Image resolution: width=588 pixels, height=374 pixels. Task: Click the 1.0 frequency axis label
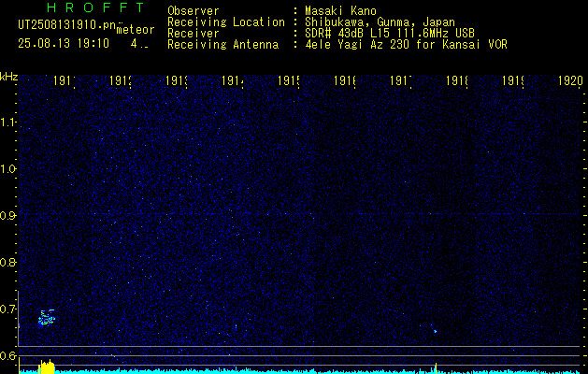coord(7,169)
